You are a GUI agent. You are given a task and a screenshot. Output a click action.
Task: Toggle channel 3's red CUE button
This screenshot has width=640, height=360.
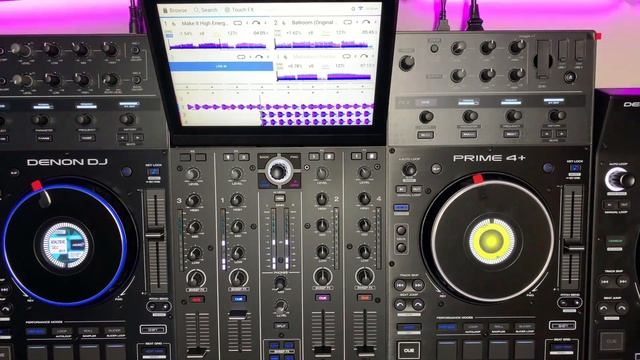196,300
